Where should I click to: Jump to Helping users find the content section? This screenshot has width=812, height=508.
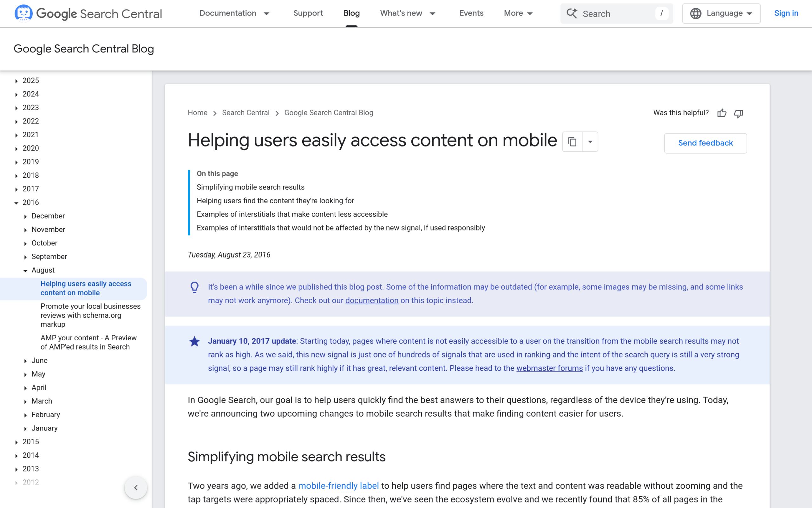coord(275,201)
